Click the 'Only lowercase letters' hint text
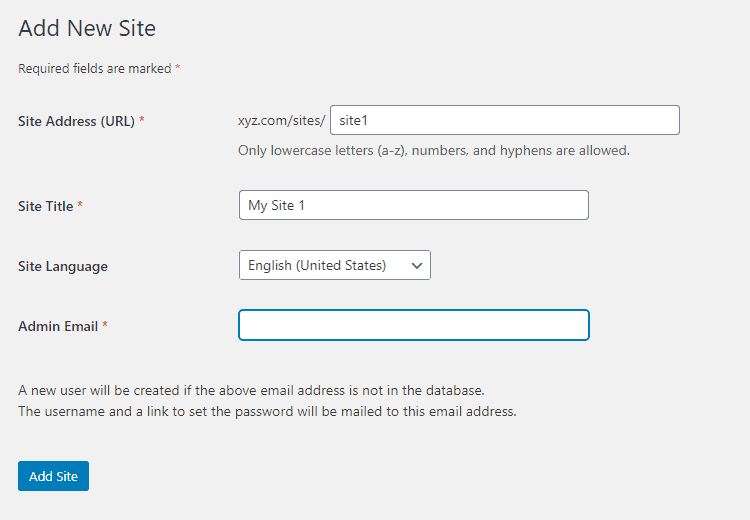 pyautogui.click(x=434, y=151)
